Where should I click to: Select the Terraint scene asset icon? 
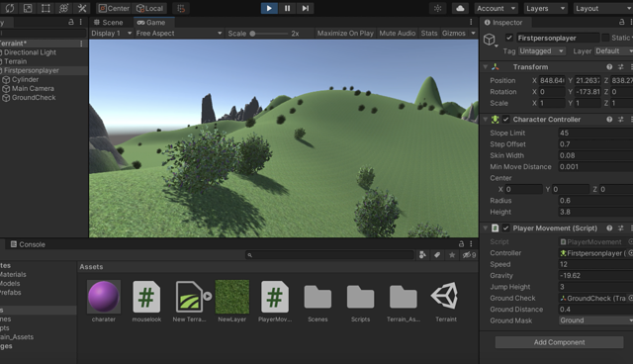coord(445,296)
